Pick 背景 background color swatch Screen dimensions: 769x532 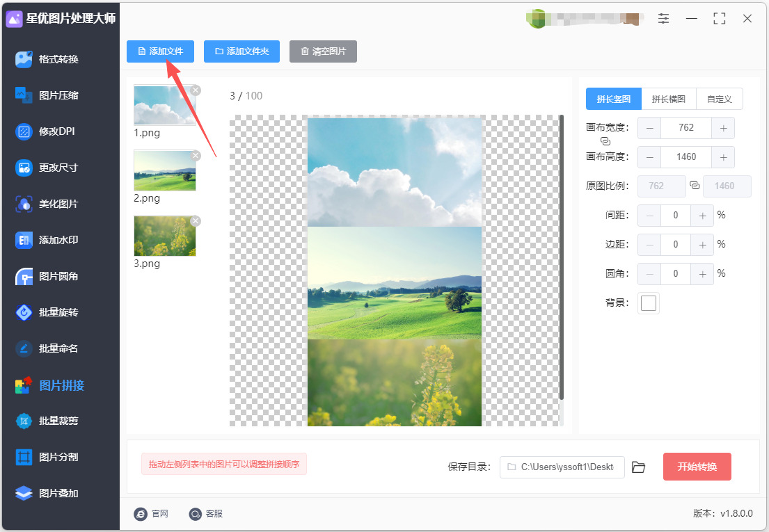coord(649,303)
